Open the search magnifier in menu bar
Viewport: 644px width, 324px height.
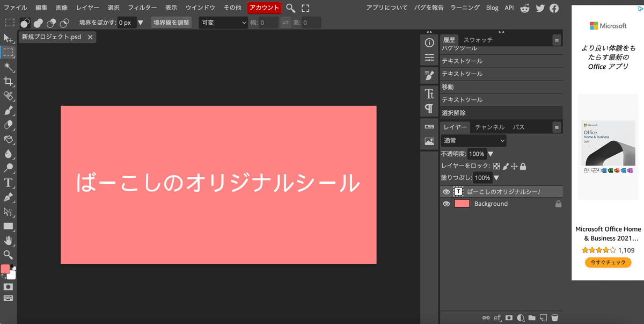[x=290, y=8]
